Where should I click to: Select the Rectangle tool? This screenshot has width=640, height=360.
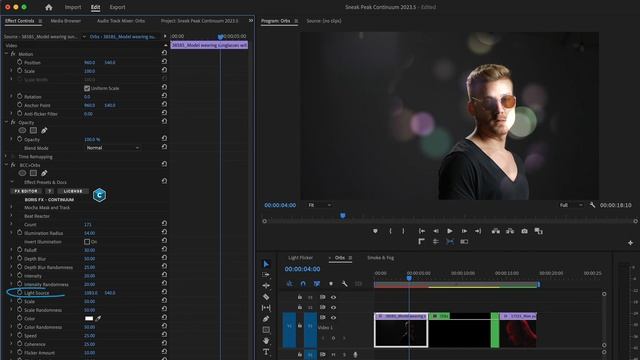coord(266,329)
